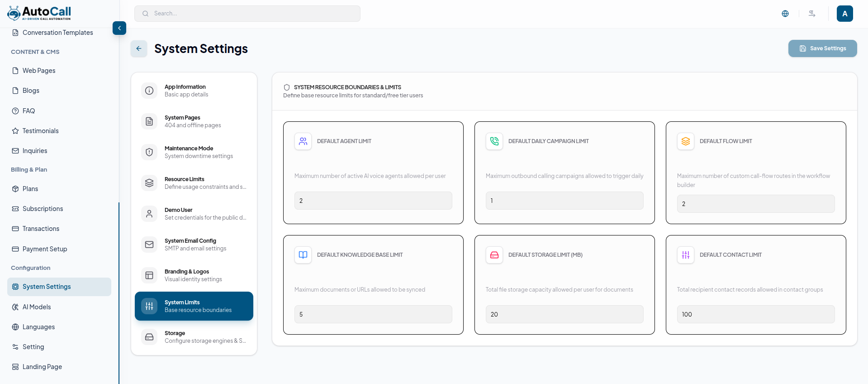The height and width of the screenshot is (384, 868).
Task: Click the Default Storage Limit drive icon
Action: pyautogui.click(x=494, y=255)
